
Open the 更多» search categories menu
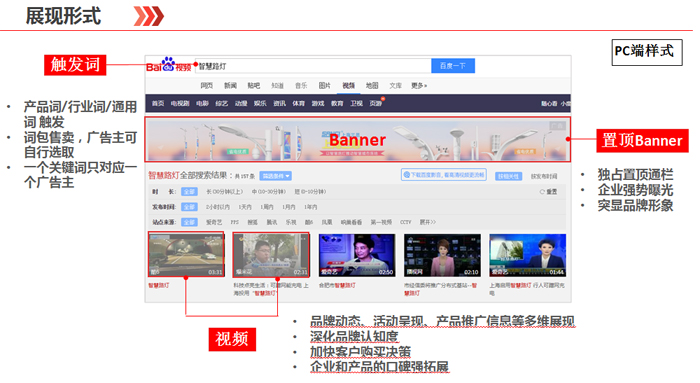point(419,86)
